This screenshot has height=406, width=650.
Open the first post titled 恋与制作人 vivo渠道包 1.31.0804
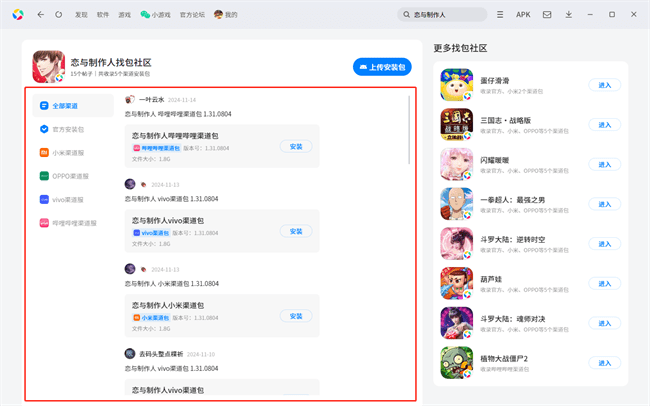172,199
